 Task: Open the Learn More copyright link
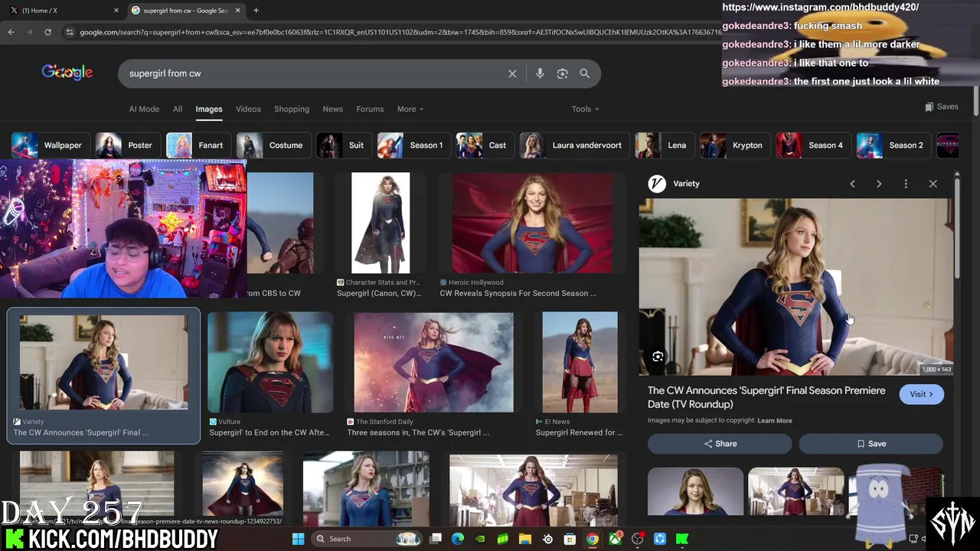pos(775,420)
